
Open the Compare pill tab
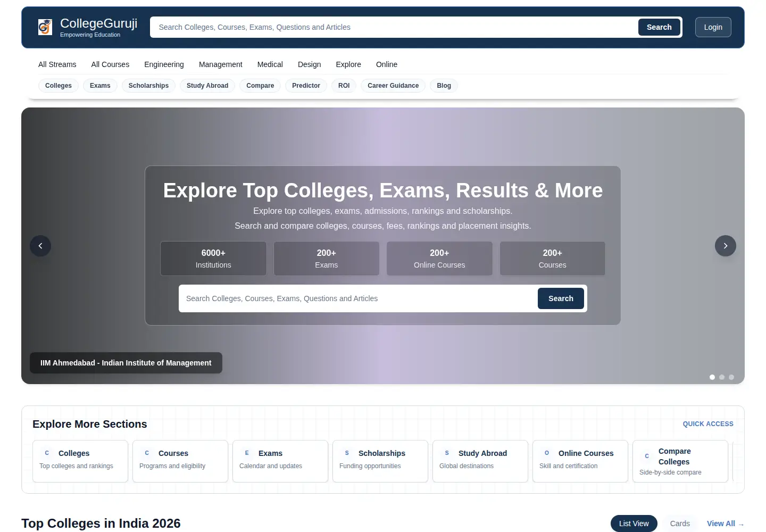[x=260, y=86]
